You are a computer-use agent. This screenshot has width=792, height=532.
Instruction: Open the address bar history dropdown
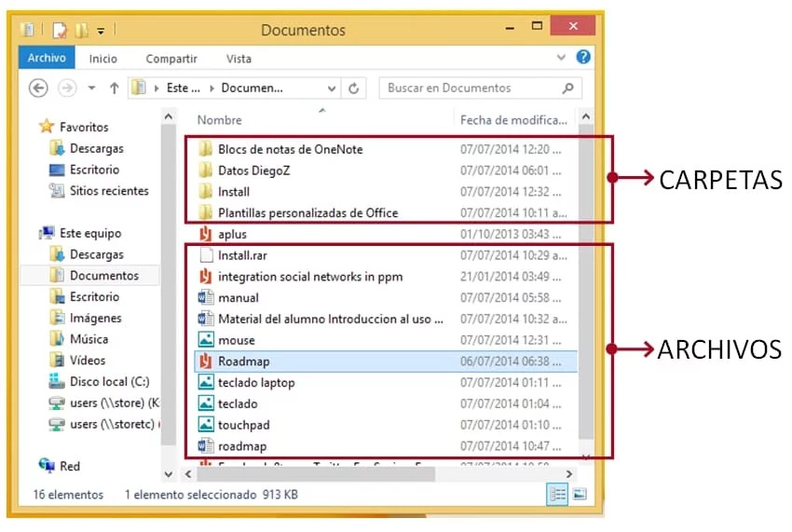[x=332, y=89]
